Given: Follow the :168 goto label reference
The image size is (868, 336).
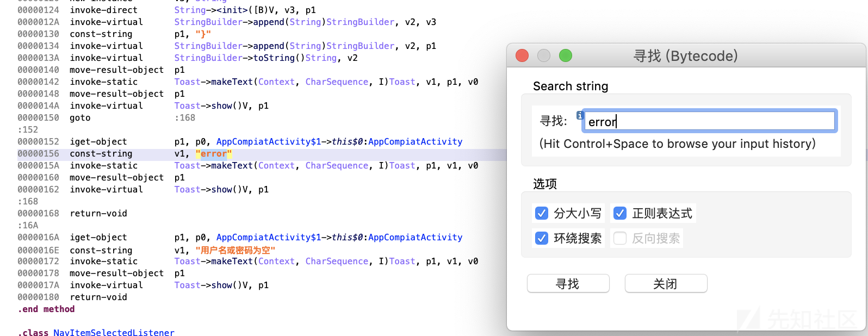Looking at the screenshot, I should [185, 117].
